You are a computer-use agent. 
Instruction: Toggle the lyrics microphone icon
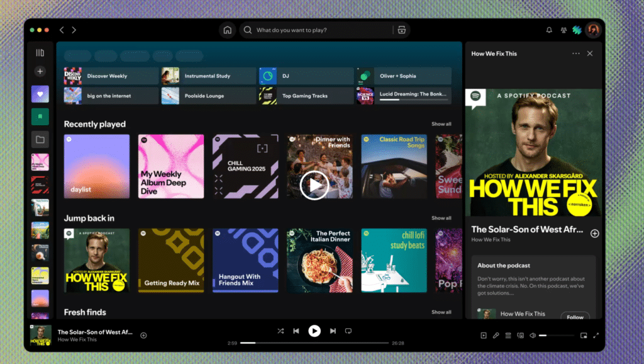[x=496, y=336]
